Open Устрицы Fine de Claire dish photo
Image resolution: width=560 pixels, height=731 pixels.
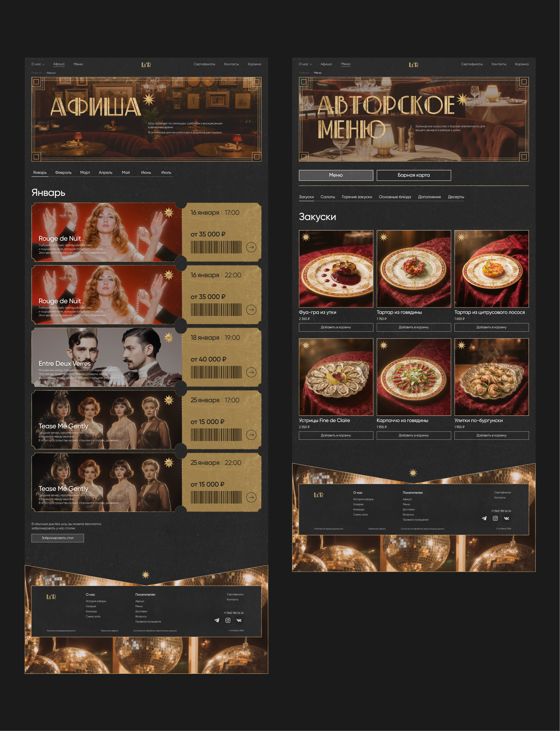pos(336,377)
